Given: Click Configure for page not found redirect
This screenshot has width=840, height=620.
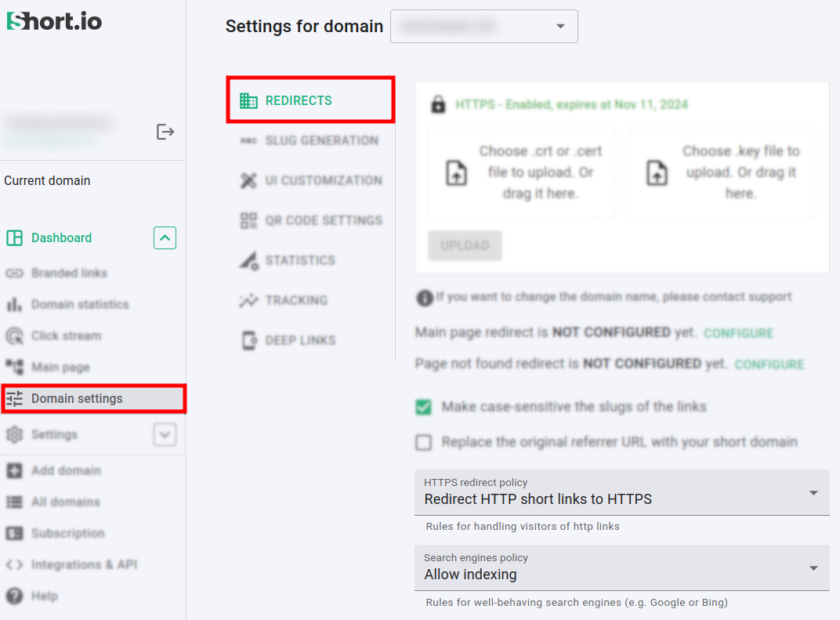Looking at the screenshot, I should tap(769, 364).
